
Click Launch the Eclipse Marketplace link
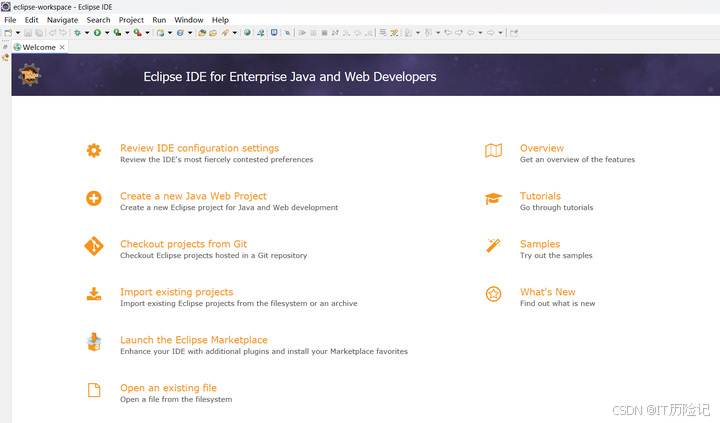(x=194, y=340)
